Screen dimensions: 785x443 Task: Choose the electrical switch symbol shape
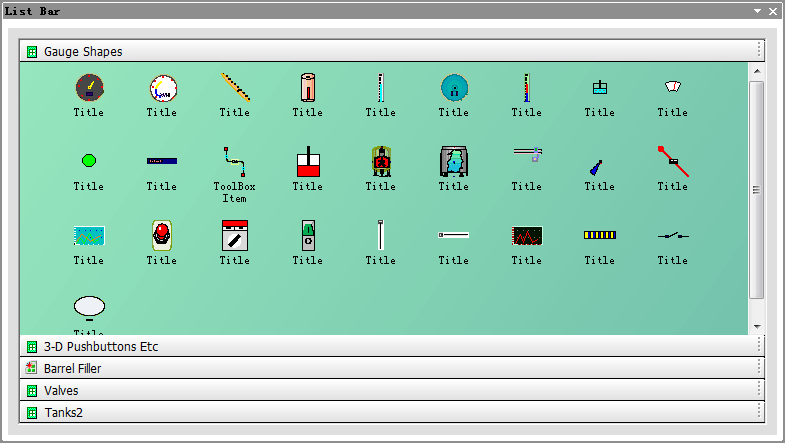(672, 235)
